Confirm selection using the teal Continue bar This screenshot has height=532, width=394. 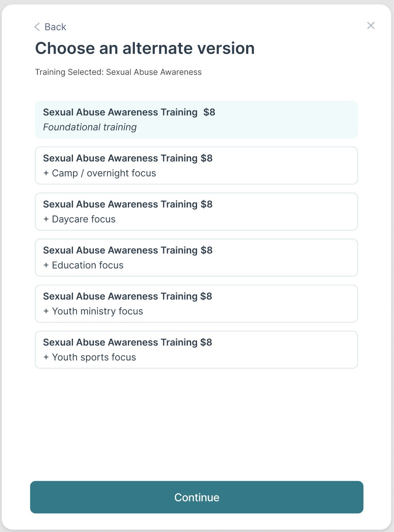[x=196, y=497]
